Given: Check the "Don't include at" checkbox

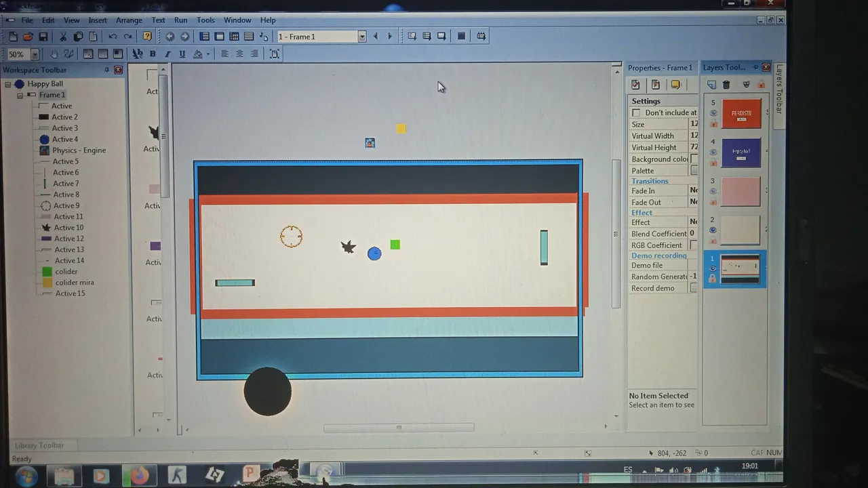Looking at the screenshot, I should coord(636,113).
